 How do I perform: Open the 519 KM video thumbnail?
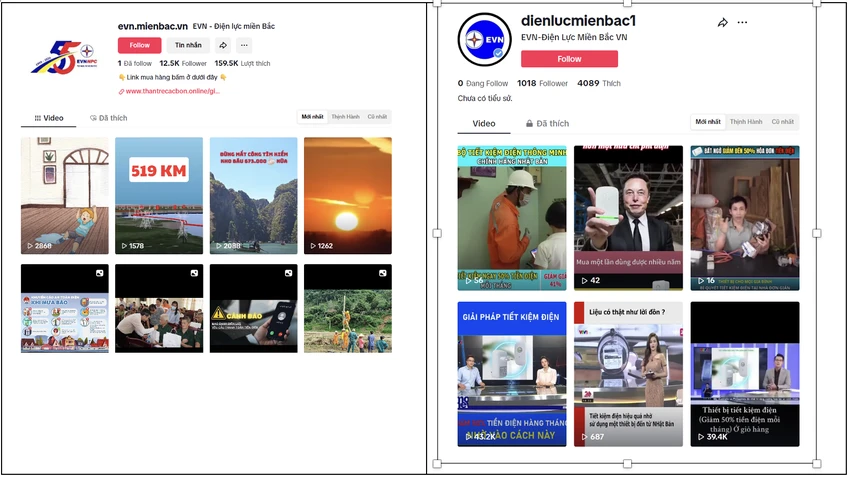[159, 196]
